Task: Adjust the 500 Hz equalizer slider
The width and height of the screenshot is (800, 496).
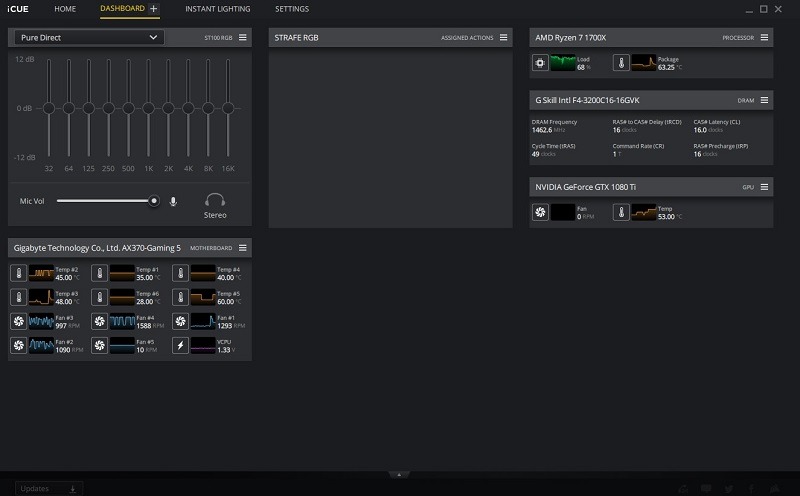Action: (x=129, y=108)
